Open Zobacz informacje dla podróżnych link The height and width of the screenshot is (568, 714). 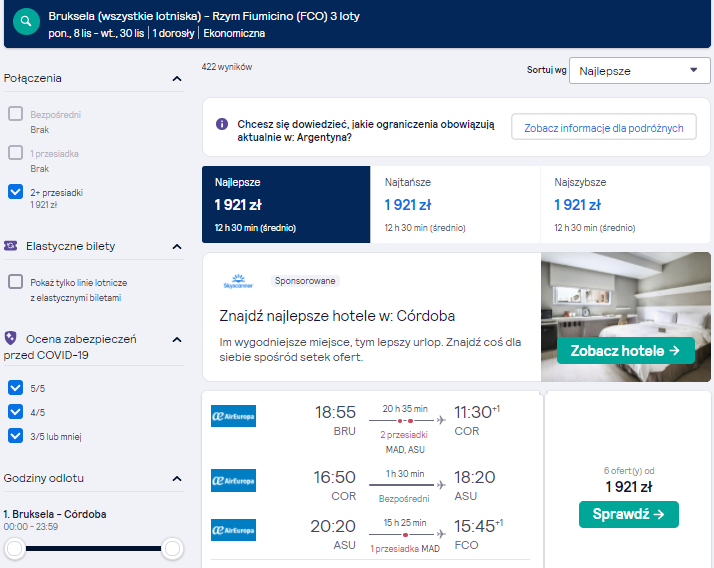click(x=603, y=128)
